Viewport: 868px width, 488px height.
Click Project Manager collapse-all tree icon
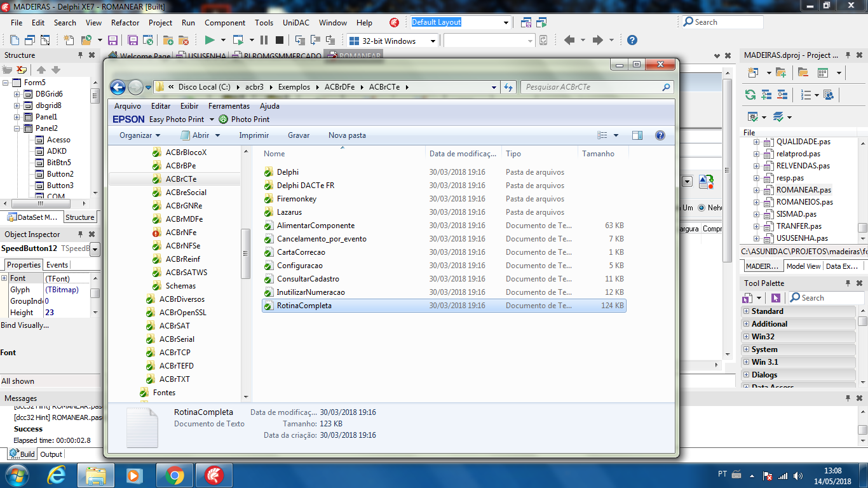coord(782,95)
